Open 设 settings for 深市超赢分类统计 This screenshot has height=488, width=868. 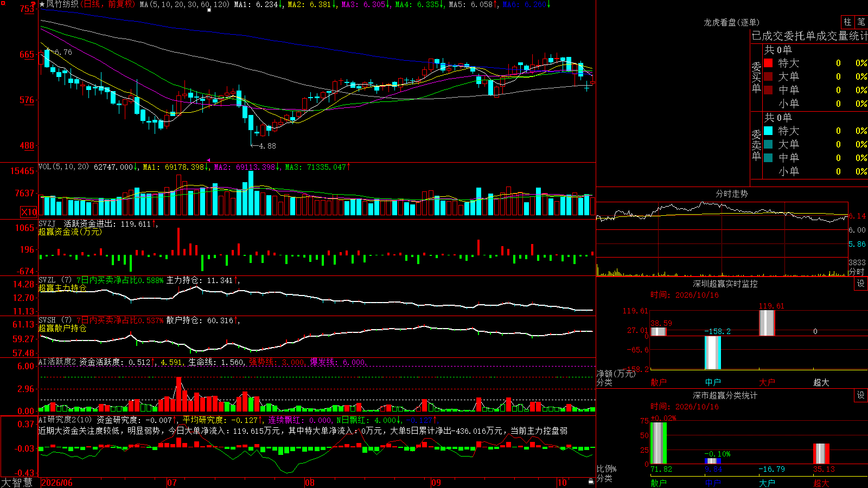point(861,395)
